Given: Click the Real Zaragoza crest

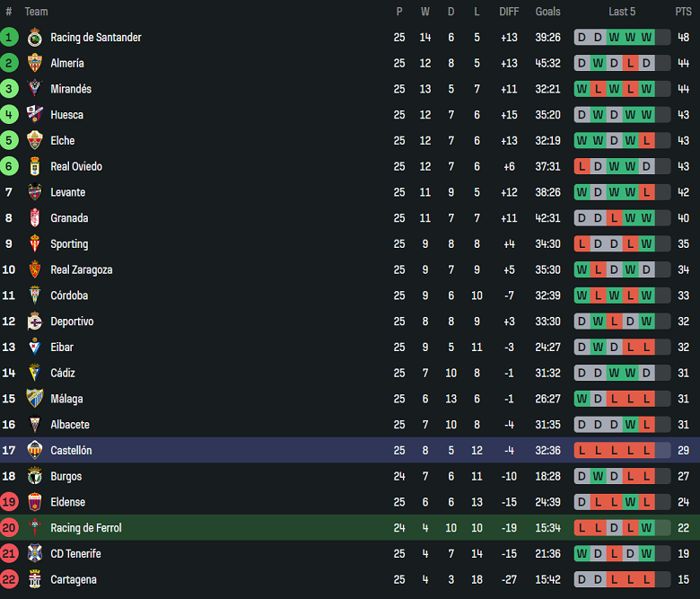Looking at the screenshot, I should tap(35, 269).
